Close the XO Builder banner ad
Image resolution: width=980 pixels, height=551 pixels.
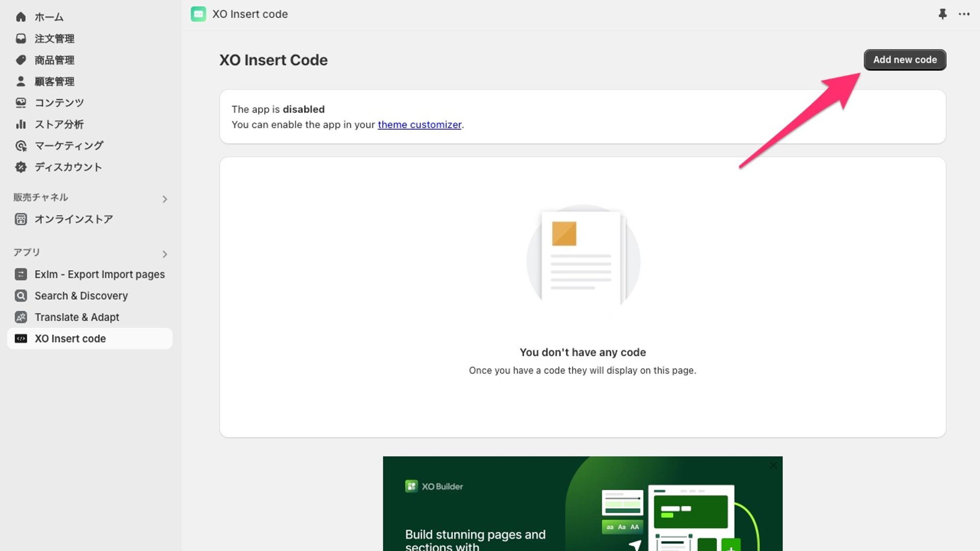tap(773, 466)
